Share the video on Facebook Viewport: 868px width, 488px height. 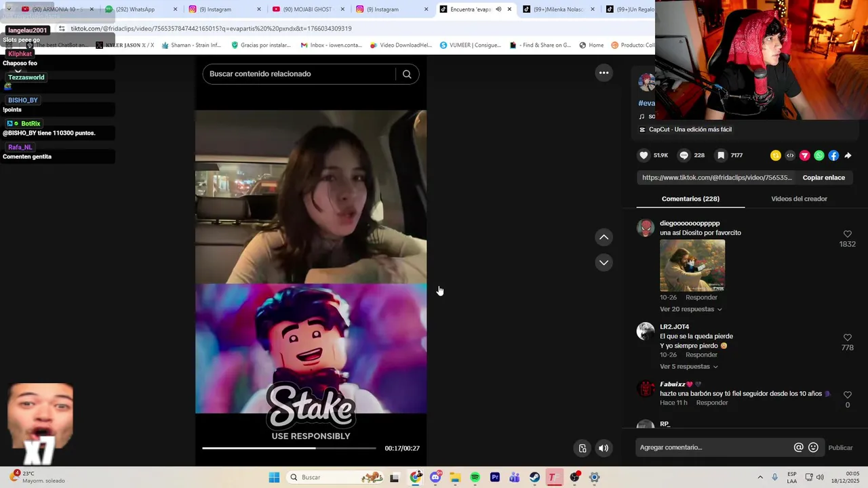pyautogui.click(x=833, y=155)
